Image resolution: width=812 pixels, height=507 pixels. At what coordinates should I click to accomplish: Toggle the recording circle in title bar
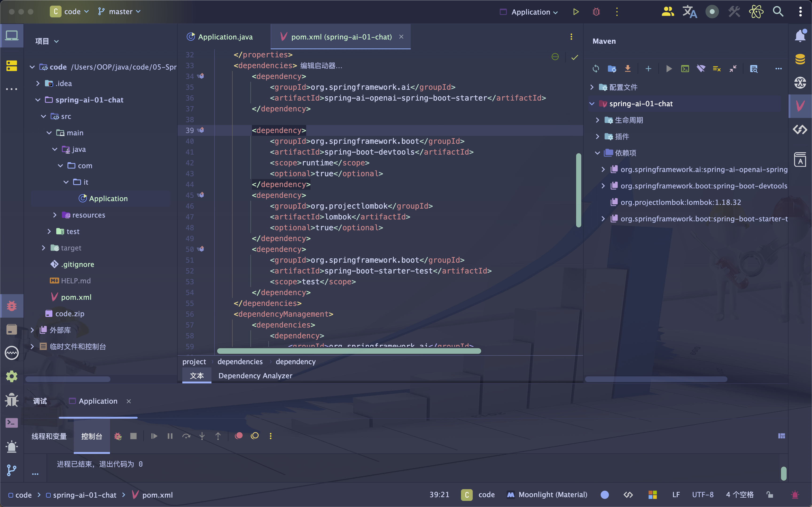pyautogui.click(x=712, y=12)
